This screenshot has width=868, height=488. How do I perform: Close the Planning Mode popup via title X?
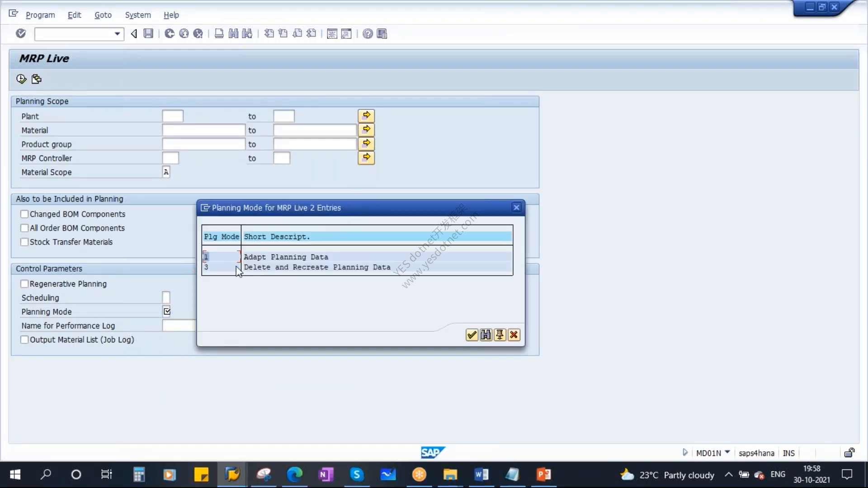(516, 207)
